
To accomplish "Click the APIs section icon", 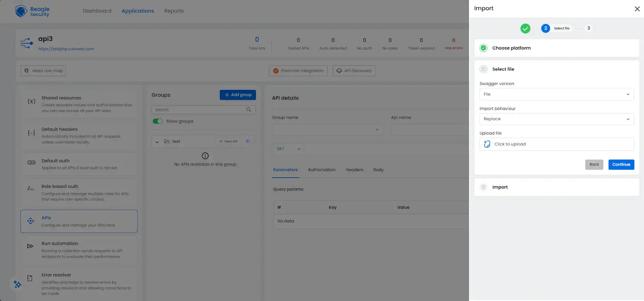I will (31, 221).
